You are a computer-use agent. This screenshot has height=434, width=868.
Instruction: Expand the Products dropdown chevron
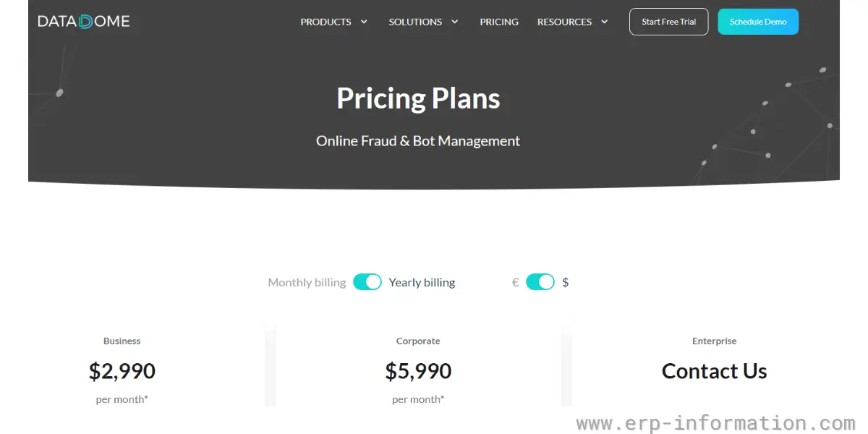364,22
